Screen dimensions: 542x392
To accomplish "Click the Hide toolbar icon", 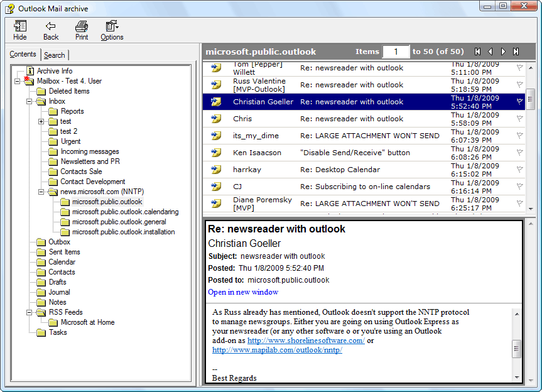I will coord(19,26).
